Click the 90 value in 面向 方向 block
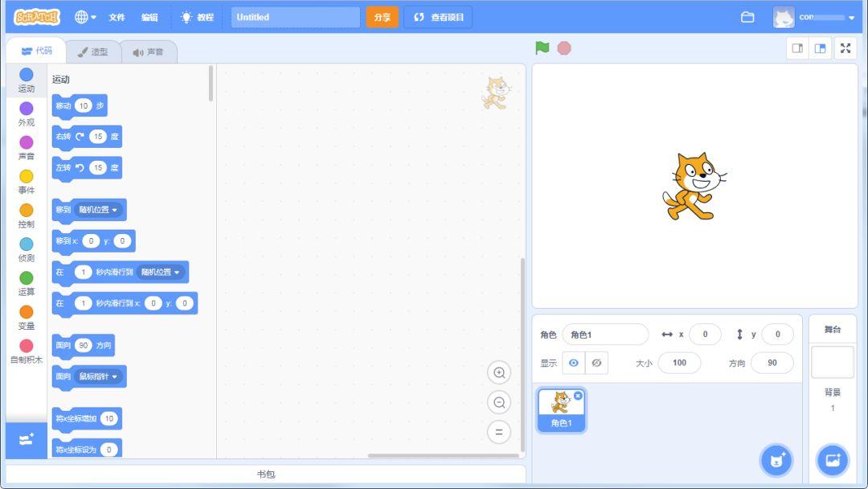 tap(83, 345)
